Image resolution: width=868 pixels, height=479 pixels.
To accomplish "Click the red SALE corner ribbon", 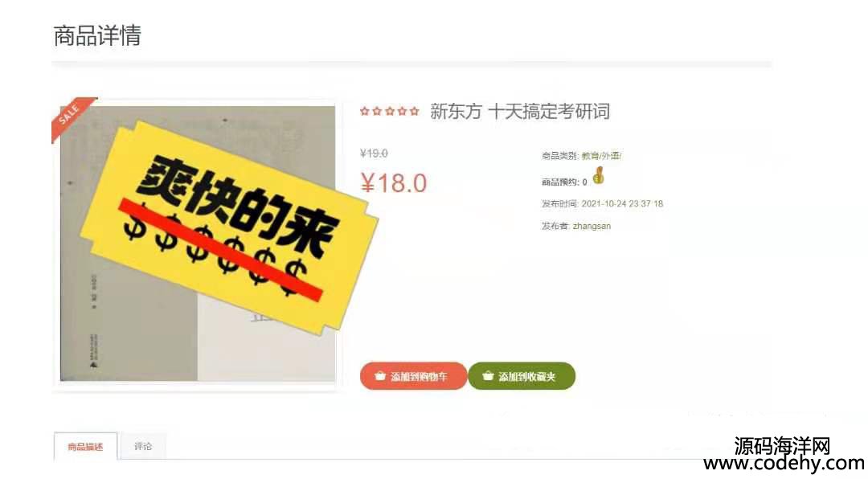I will point(71,117).
